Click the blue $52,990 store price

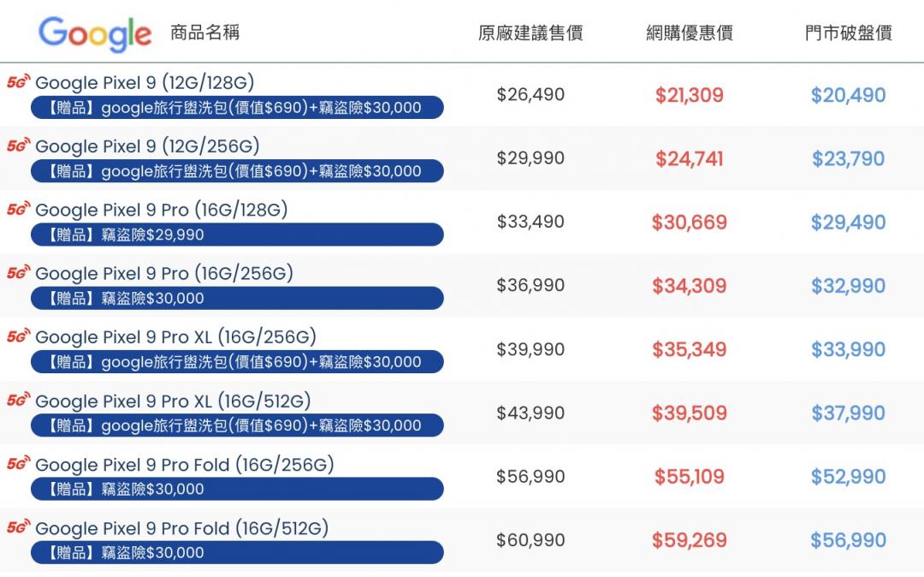(848, 477)
